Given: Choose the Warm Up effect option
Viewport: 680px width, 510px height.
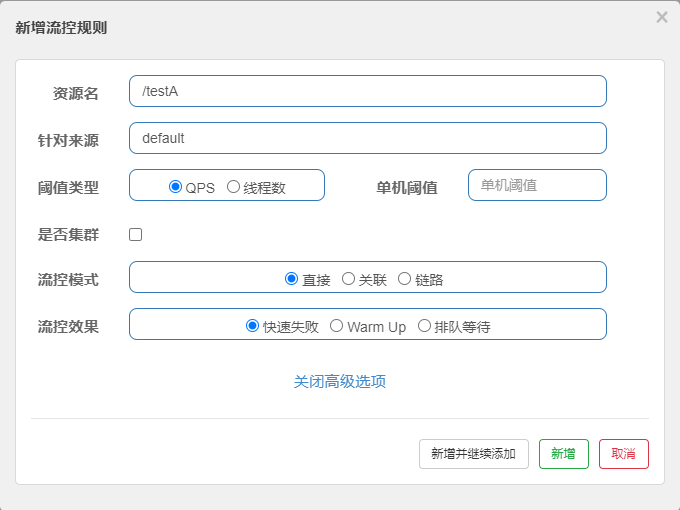Looking at the screenshot, I should 337,325.
